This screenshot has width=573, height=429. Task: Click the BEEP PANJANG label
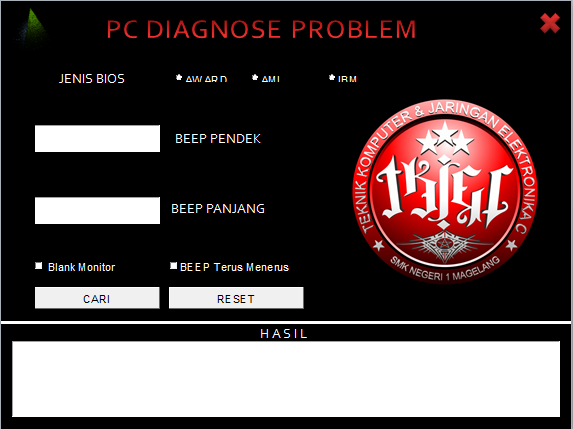(x=218, y=209)
